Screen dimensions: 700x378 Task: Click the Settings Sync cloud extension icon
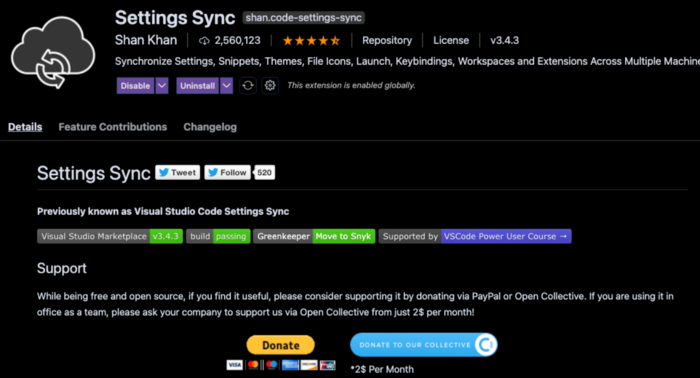(x=53, y=52)
